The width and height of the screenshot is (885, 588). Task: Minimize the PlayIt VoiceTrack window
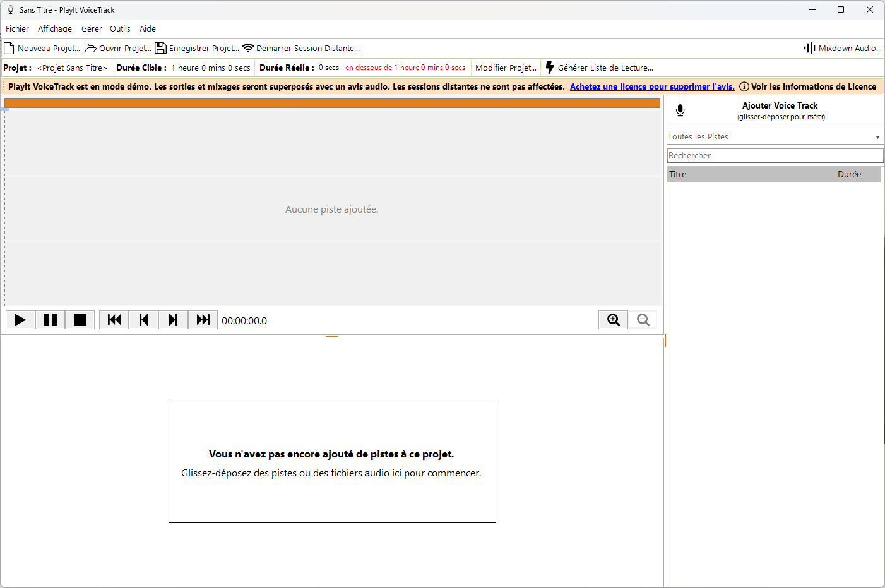click(812, 9)
